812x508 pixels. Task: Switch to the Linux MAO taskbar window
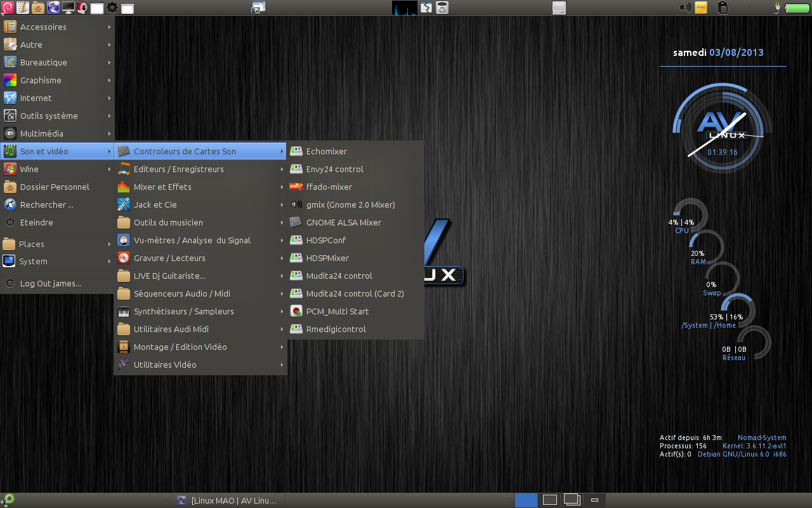point(227,500)
